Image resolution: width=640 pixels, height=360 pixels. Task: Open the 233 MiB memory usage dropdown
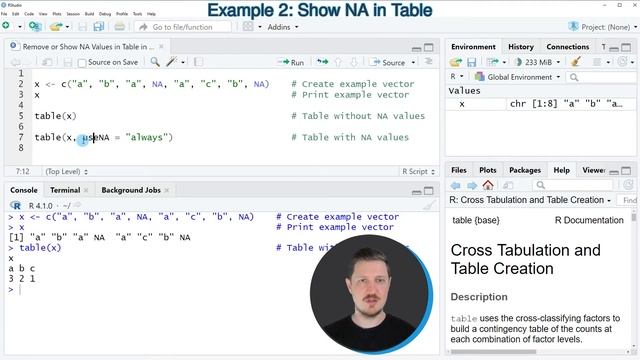(538, 62)
